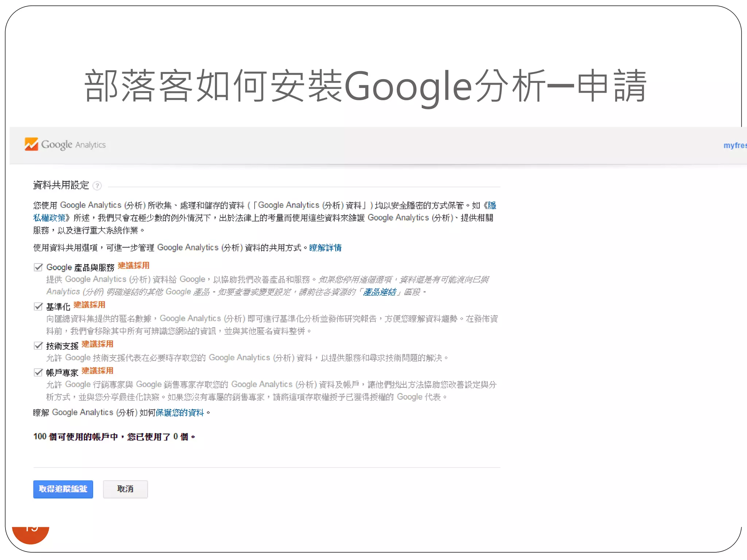Click the 建議採用 label beside 帳戶專家
Viewport: 747px width, 560px height.
click(x=97, y=371)
